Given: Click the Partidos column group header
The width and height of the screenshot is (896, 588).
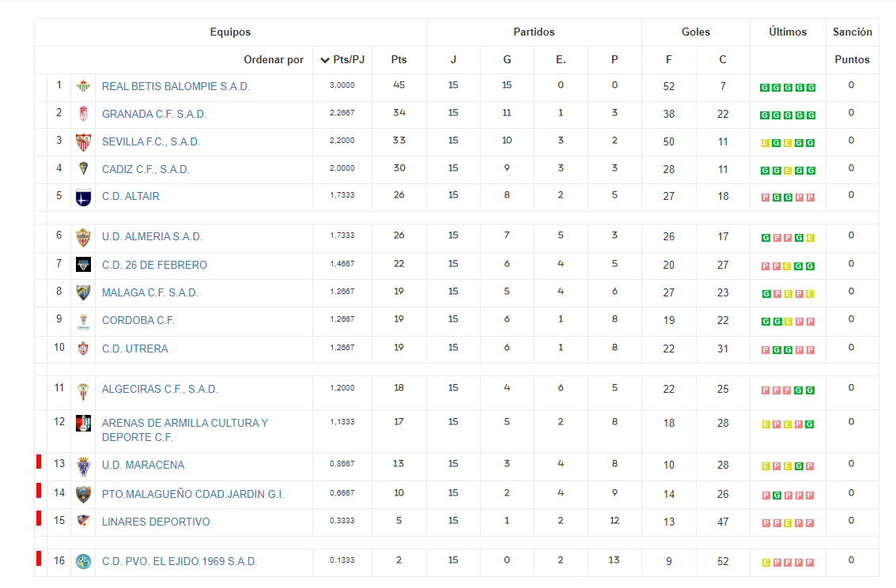Looking at the screenshot, I should point(534,32).
